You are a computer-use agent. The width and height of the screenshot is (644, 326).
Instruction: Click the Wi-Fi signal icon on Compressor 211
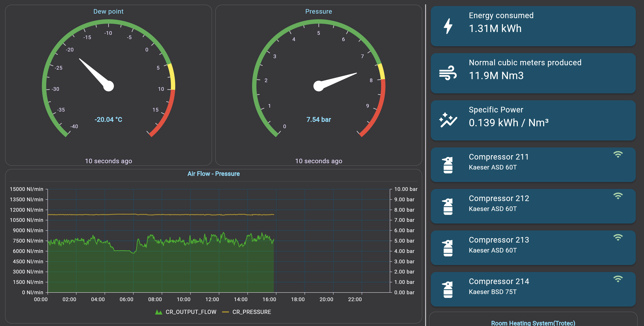click(x=618, y=155)
